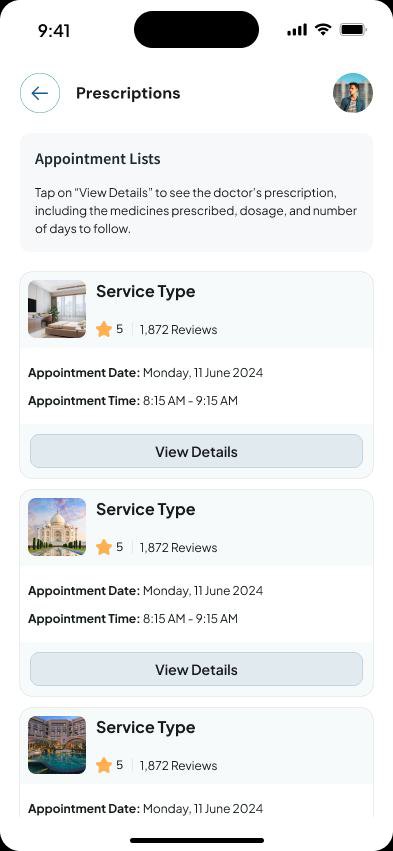Click the star rating icon in second card
This screenshot has height=851, width=393.
[x=104, y=548]
